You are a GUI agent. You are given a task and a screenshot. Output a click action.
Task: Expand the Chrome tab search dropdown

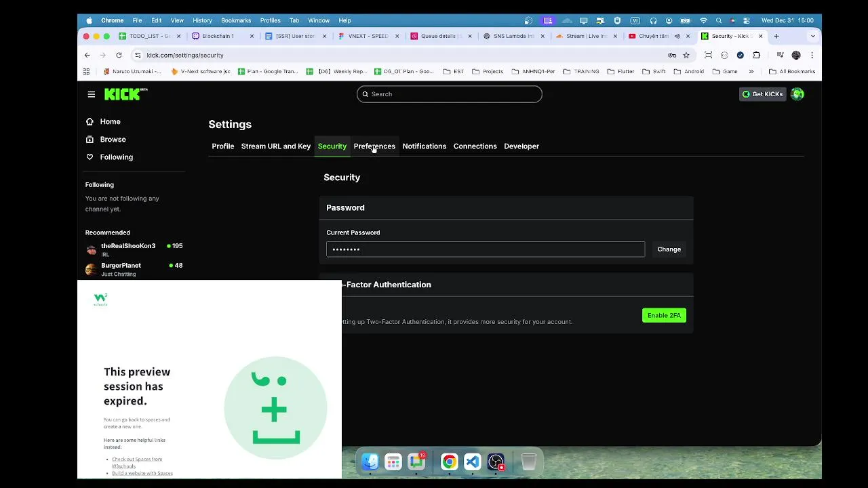pos(812,36)
